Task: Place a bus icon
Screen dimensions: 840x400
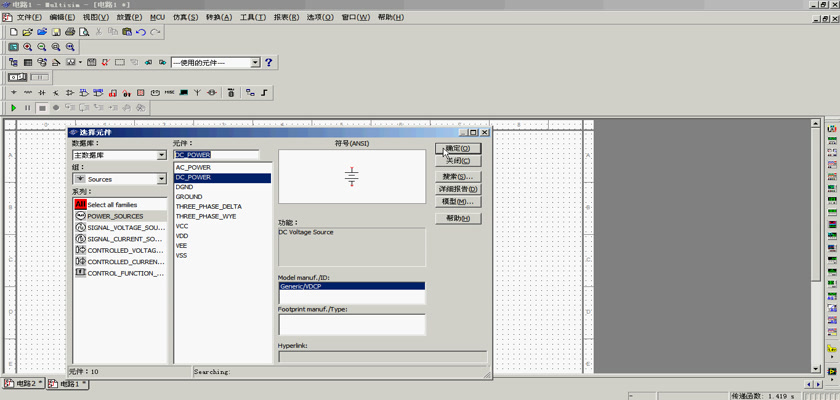Action: [x=265, y=93]
